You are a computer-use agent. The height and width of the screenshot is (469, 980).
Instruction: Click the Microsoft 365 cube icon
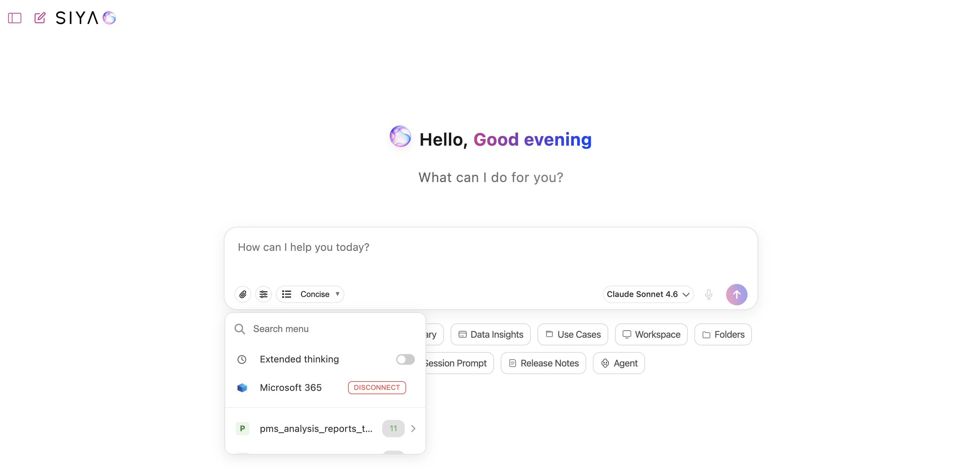click(x=242, y=387)
